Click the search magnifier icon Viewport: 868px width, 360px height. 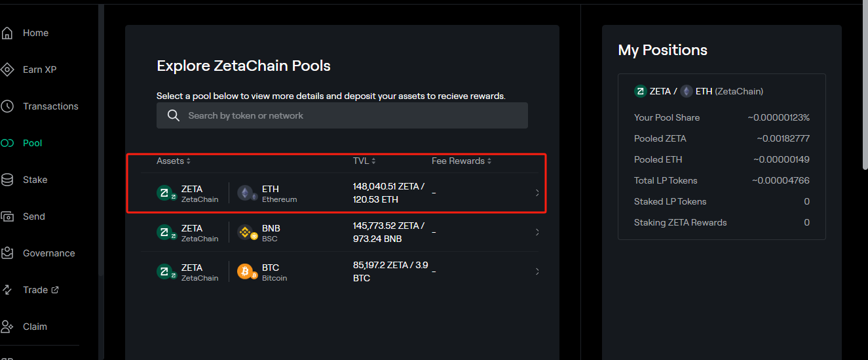[174, 115]
